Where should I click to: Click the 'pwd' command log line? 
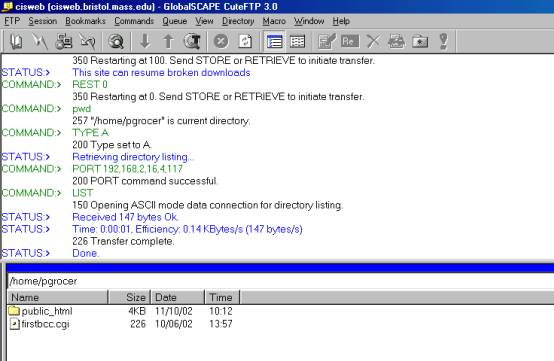(x=82, y=109)
